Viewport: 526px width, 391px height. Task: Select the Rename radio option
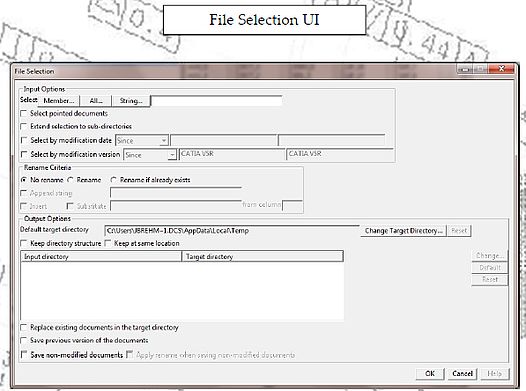click(x=70, y=180)
